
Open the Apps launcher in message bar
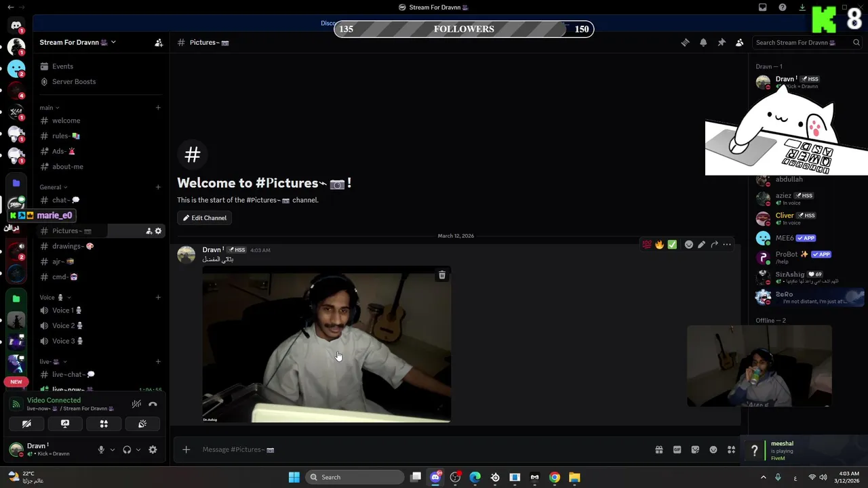731,449
